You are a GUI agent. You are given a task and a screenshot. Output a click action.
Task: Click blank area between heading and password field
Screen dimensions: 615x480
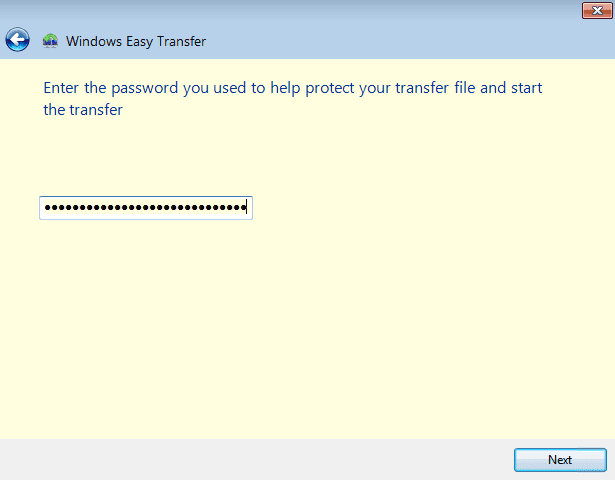(306, 157)
